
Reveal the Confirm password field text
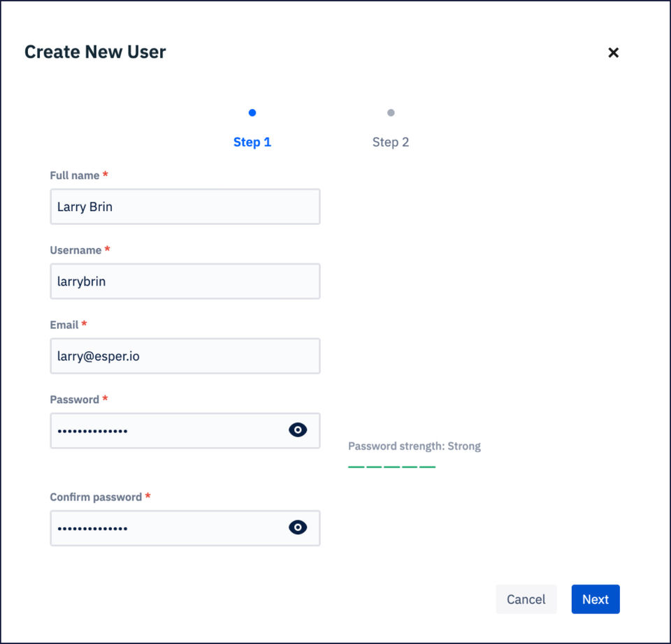tap(298, 527)
